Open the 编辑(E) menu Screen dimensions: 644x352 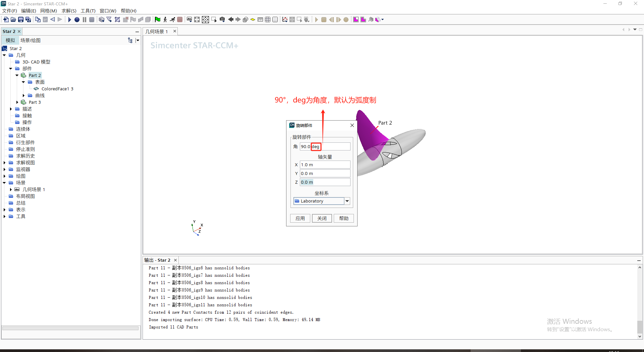pos(29,11)
